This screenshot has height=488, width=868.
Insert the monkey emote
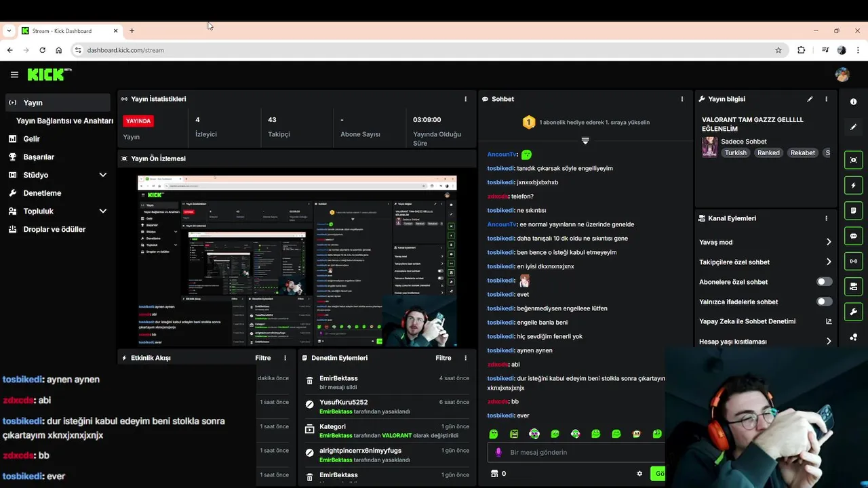pos(637,434)
